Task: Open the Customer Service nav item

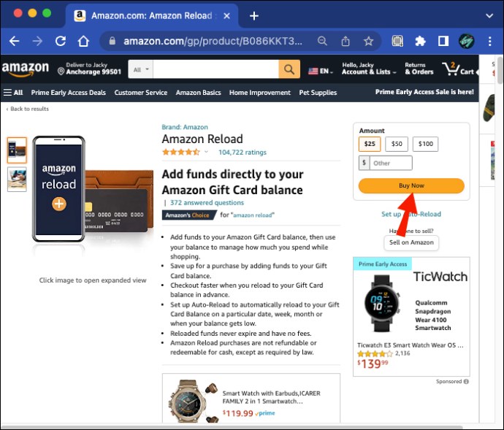Action: tap(141, 93)
